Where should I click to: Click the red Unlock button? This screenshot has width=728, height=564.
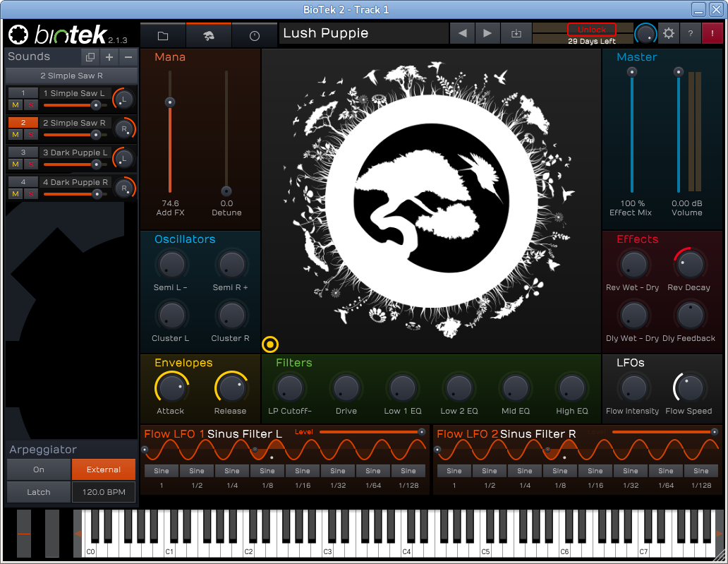point(591,30)
